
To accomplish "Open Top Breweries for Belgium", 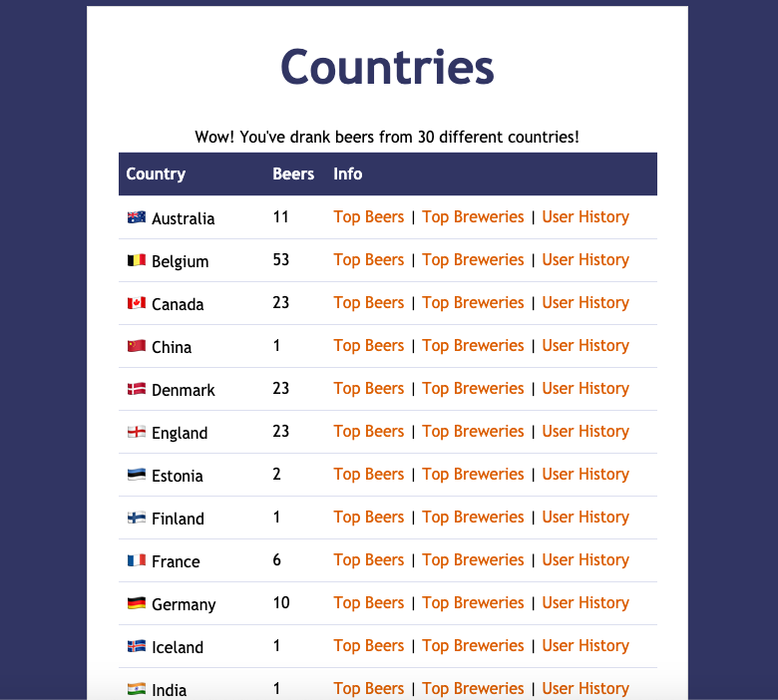I will coord(473,260).
